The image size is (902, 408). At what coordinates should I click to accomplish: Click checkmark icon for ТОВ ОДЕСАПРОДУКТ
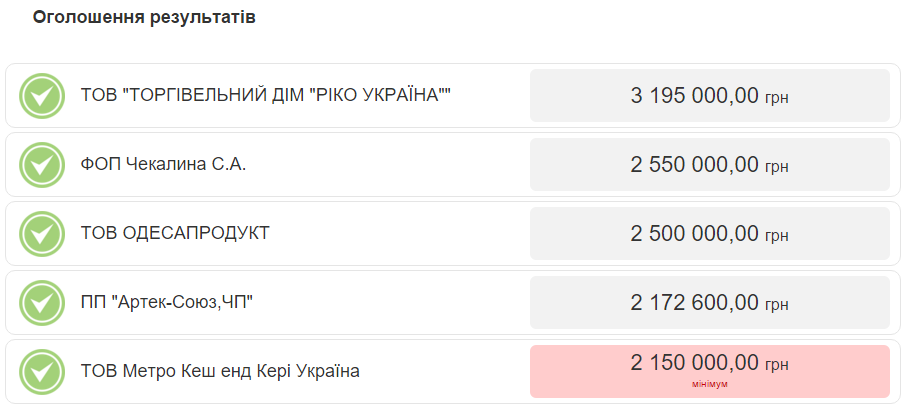(41, 234)
